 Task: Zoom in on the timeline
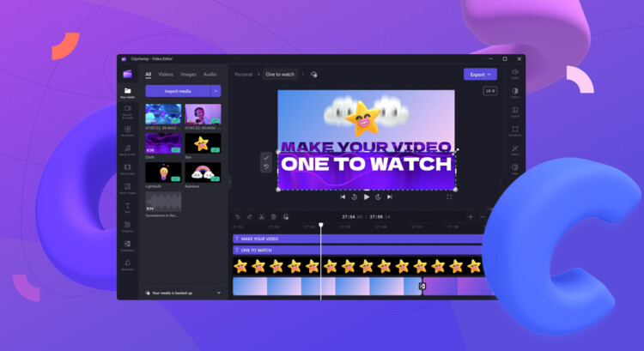471,217
